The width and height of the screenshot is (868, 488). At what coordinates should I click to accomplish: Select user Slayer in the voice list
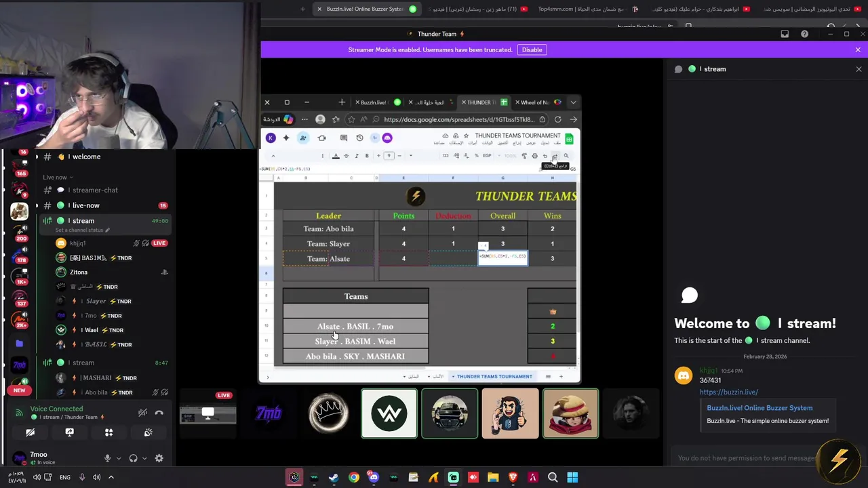click(96, 301)
